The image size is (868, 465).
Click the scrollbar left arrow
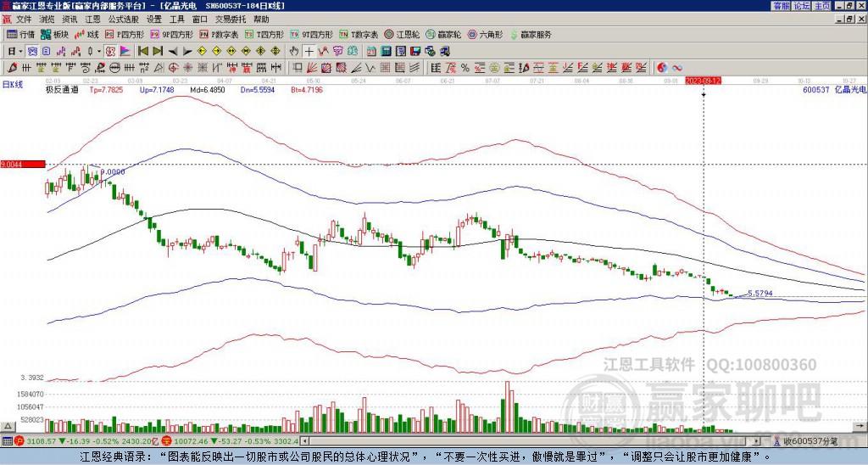[x=304, y=441]
